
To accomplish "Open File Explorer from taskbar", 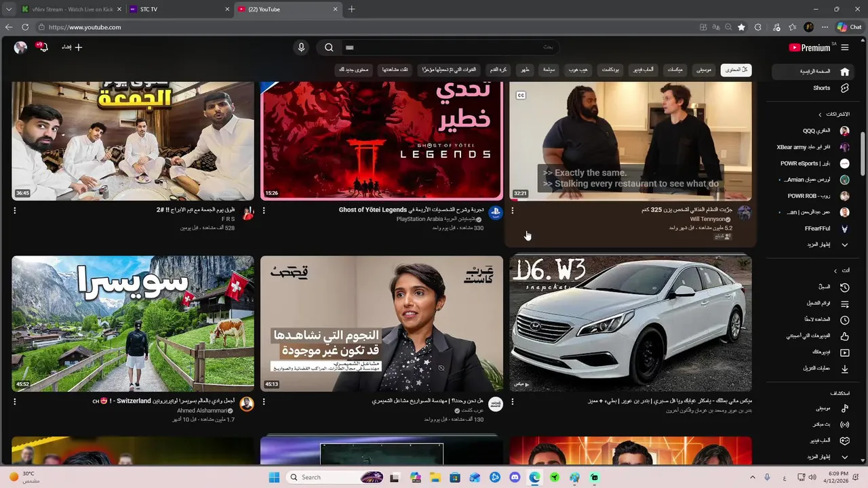I will pyautogui.click(x=435, y=477).
